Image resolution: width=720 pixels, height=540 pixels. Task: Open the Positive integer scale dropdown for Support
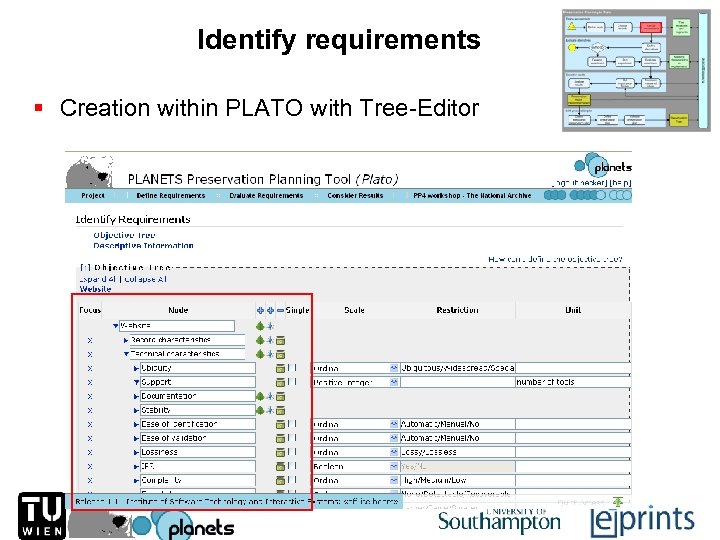click(394, 382)
